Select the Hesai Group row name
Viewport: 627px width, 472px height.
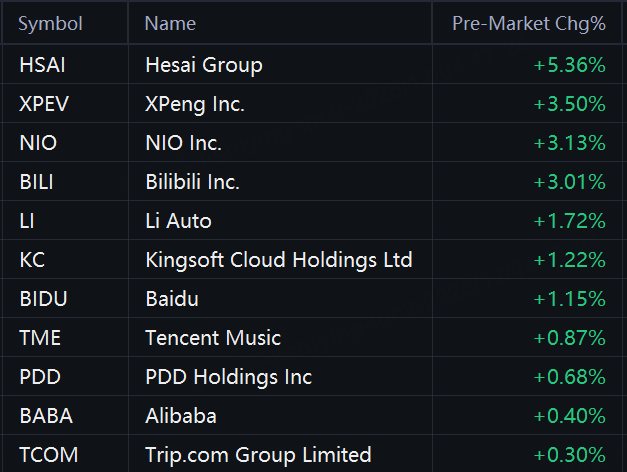click(204, 66)
